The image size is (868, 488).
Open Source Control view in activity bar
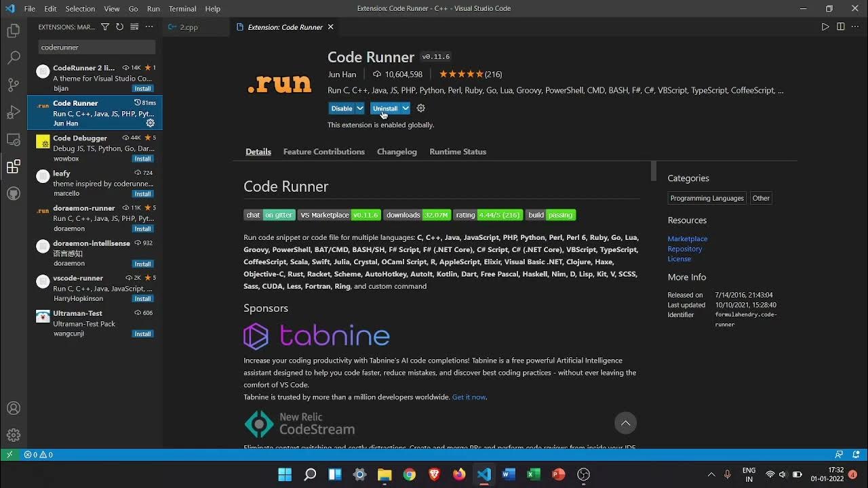[14, 85]
